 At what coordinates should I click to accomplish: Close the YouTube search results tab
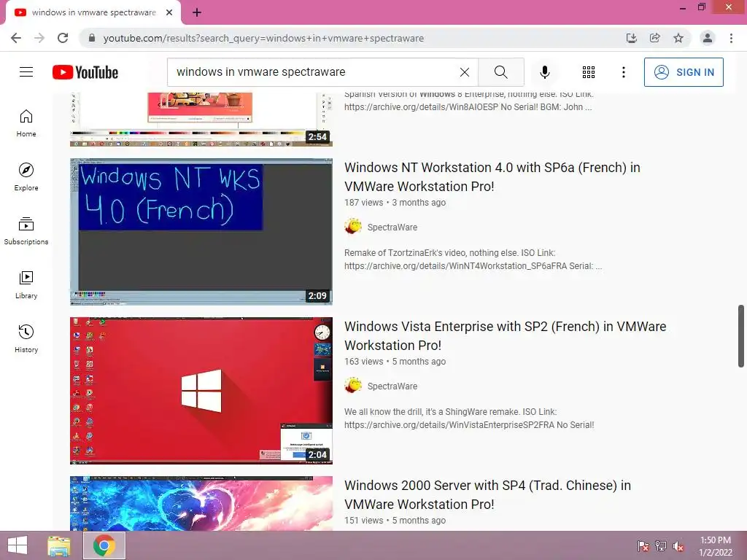pos(169,12)
